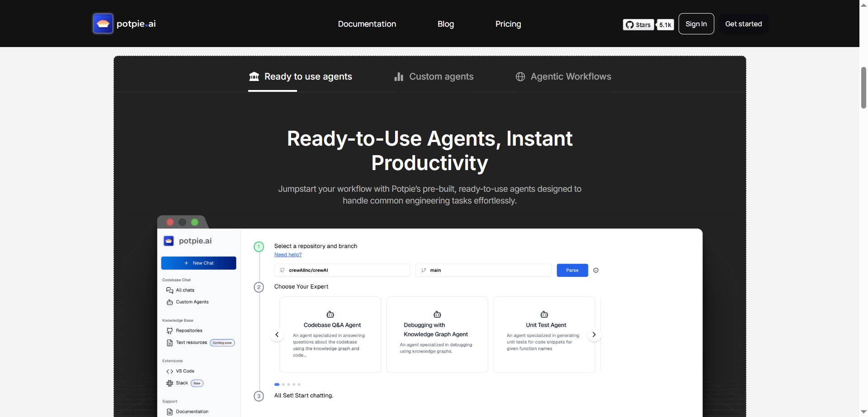Click the Text resources document icon

[x=170, y=343]
